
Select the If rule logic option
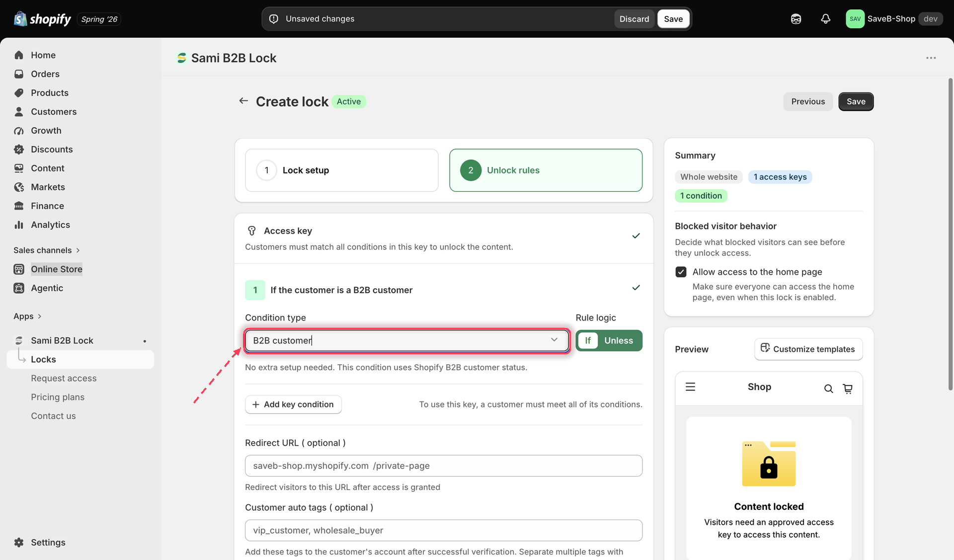[x=588, y=340]
